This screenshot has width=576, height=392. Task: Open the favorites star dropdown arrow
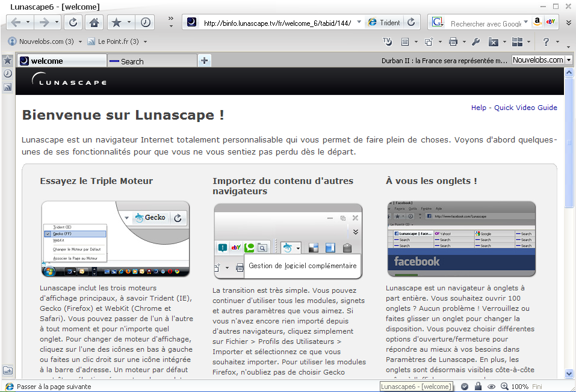[x=129, y=22]
